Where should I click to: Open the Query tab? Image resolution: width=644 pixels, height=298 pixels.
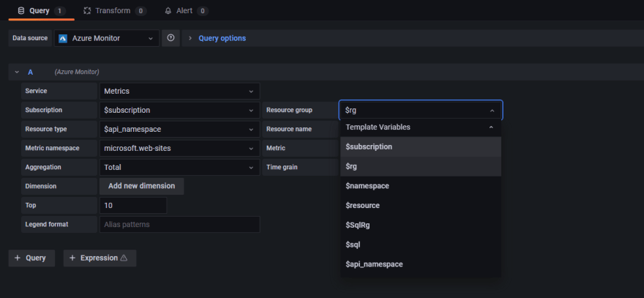coord(41,11)
